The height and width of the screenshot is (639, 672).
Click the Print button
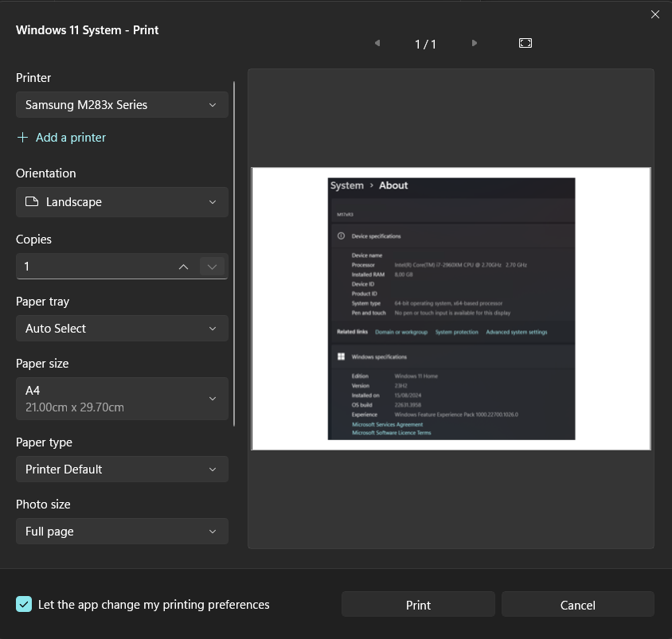(x=418, y=605)
